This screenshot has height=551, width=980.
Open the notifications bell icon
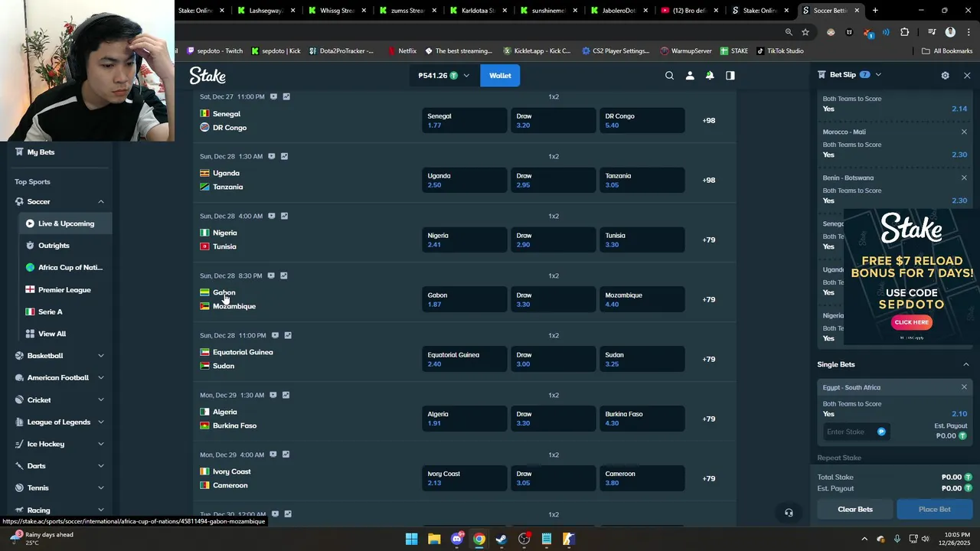coord(710,76)
